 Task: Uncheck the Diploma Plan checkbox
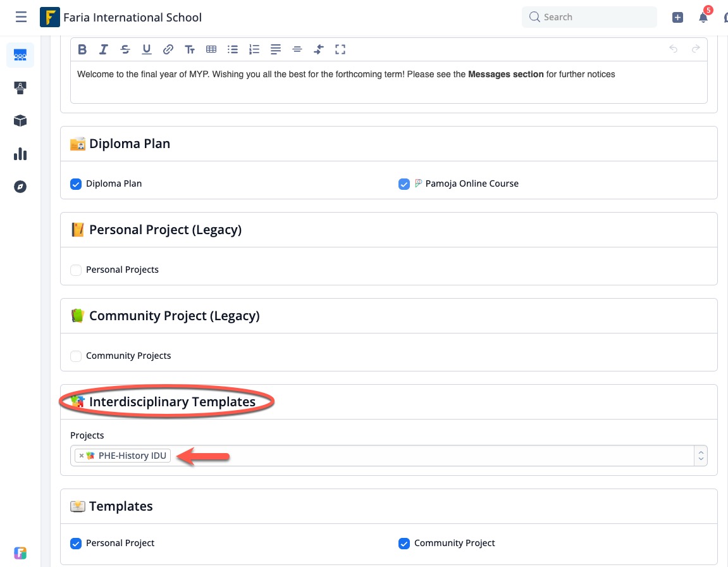tap(76, 184)
